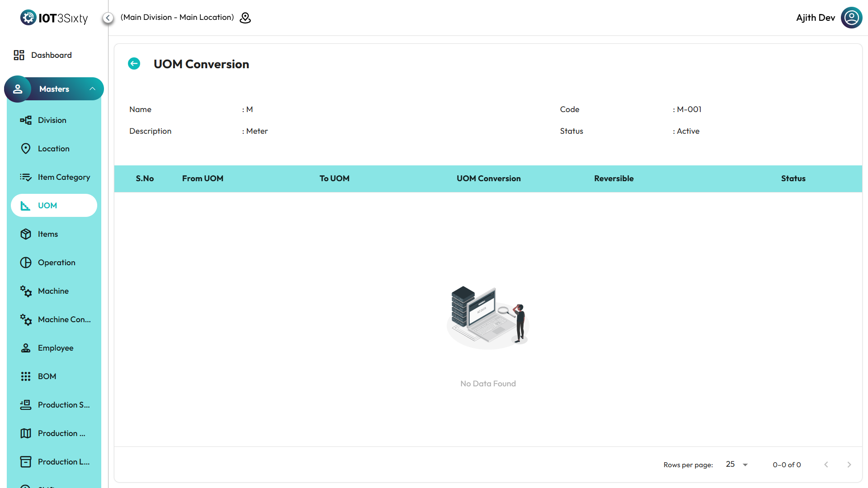This screenshot has width=868, height=488.
Task: Click the back arrow beside UOM Conversion
Action: point(134,64)
